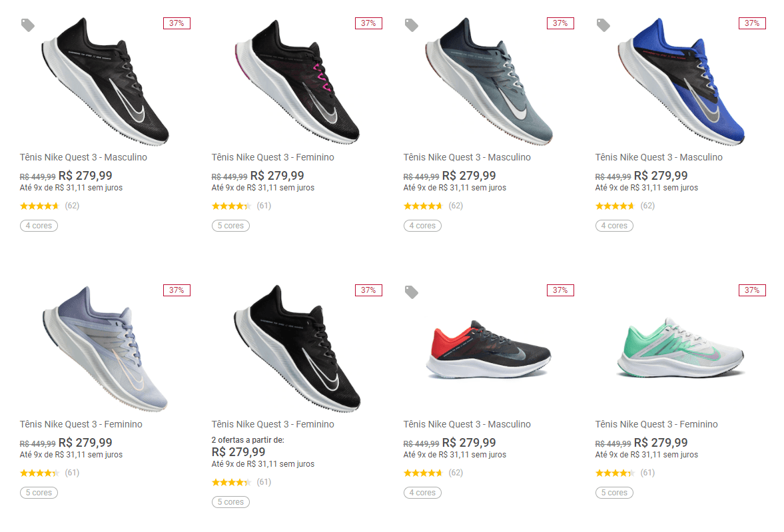
Task: Click the R$ 279,99 price of the red-heeled shoe
Action: click(x=469, y=443)
